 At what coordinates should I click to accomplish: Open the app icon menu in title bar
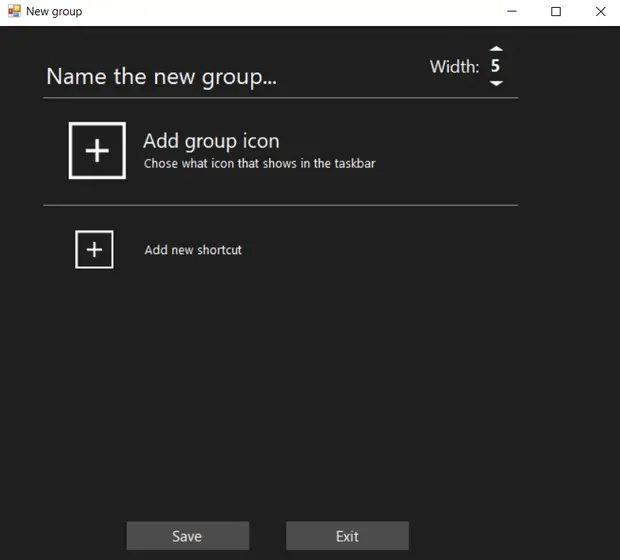14,11
